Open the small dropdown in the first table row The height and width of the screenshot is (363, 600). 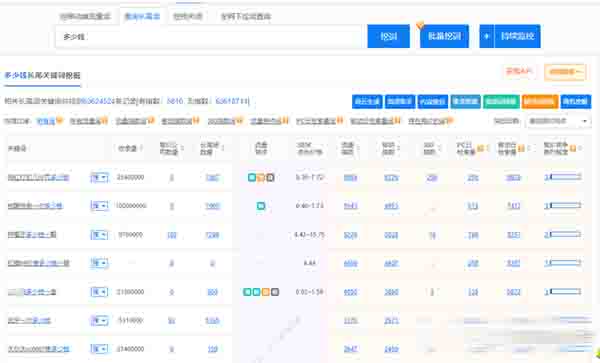[99, 177]
